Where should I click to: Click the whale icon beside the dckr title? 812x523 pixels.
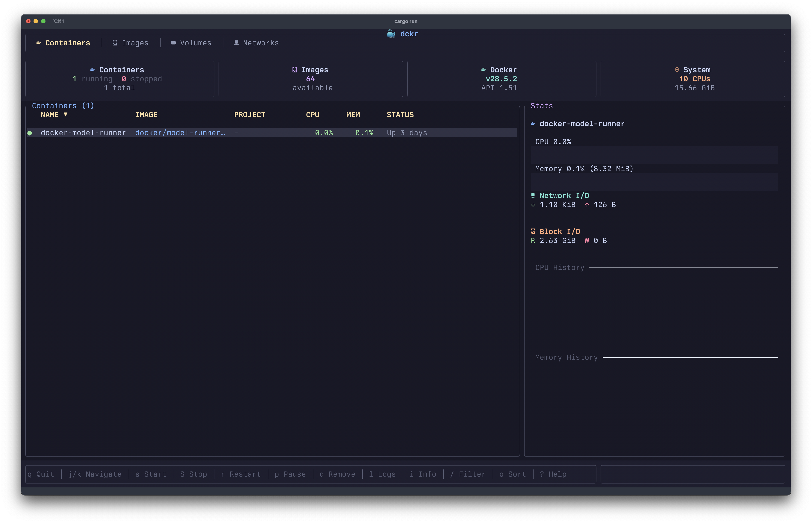point(391,34)
